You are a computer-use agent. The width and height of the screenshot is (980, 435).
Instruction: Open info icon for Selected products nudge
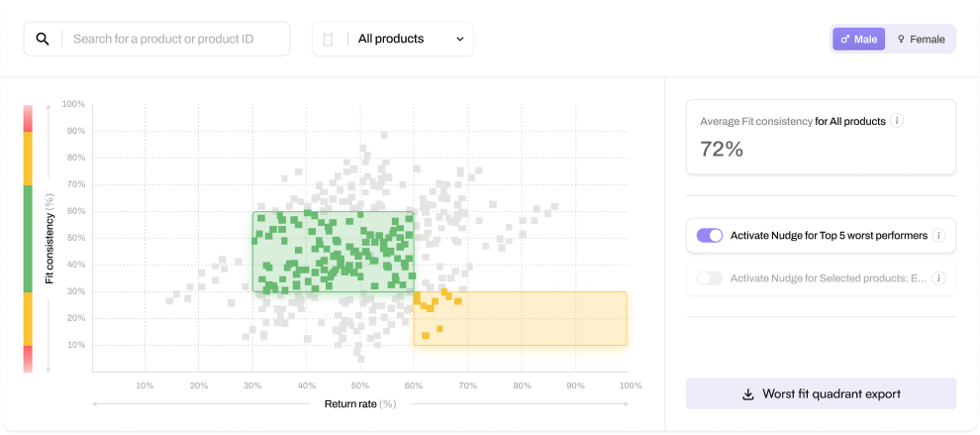tap(938, 277)
